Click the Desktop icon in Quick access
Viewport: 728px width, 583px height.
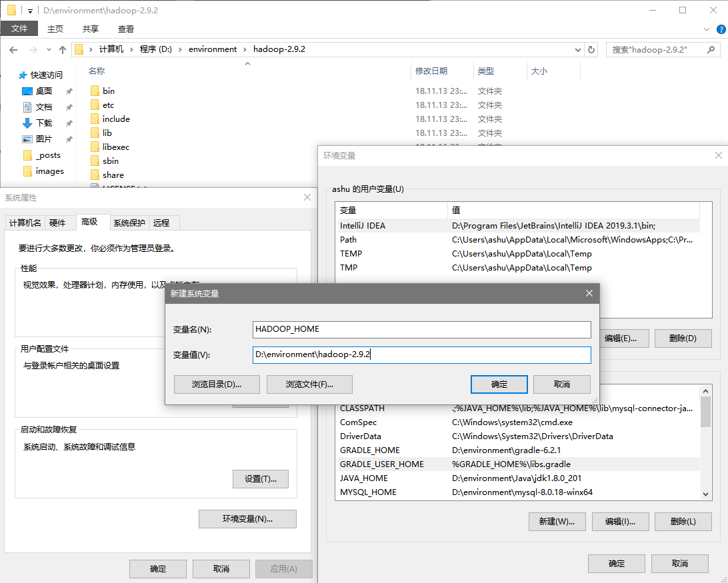coord(27,91)
